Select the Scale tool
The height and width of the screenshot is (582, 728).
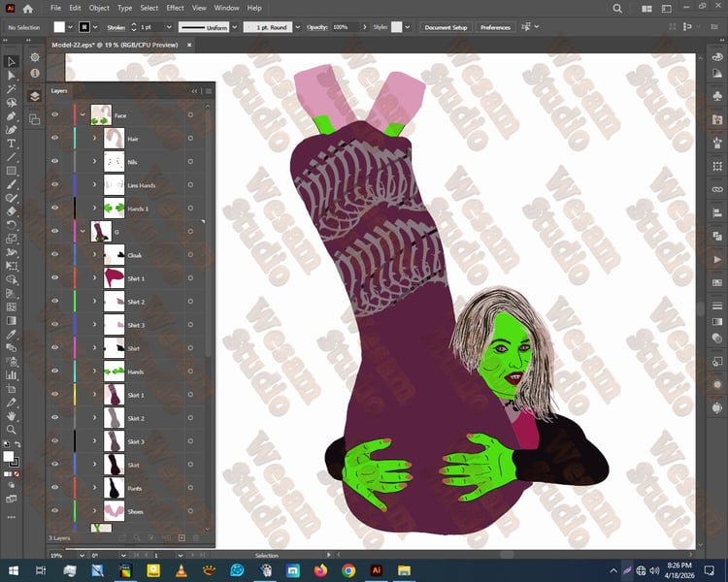point(11,239)
